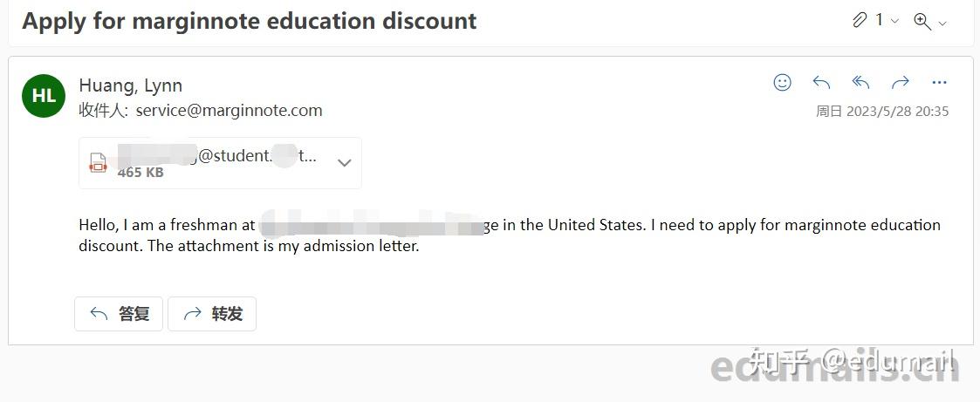The height and width of the screenshot is (402, 980).
Task: Expand the chevron beside the attachment count
Action: 894,21
